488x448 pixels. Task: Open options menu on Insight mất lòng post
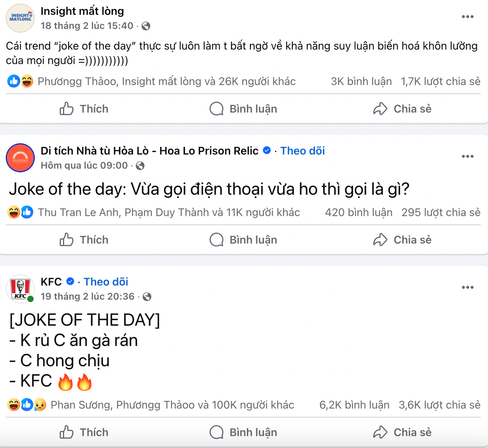[x=468, y=16]
